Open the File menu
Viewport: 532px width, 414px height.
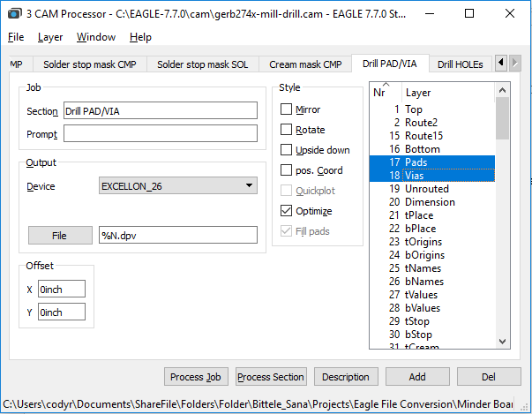[17, 37]
